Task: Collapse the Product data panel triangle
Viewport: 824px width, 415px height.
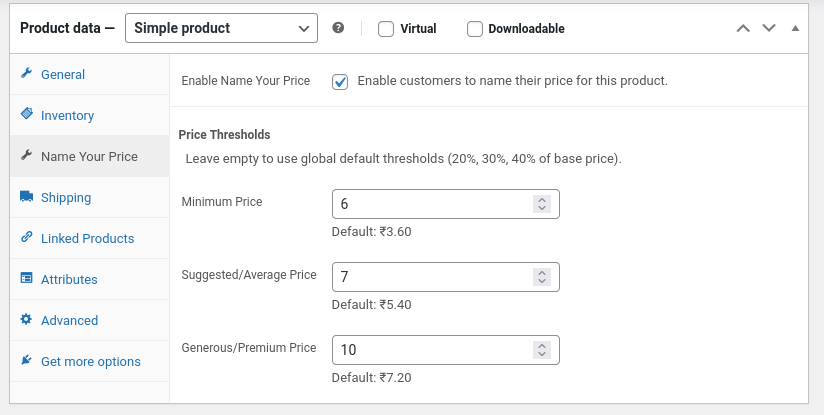Action: 795,28
